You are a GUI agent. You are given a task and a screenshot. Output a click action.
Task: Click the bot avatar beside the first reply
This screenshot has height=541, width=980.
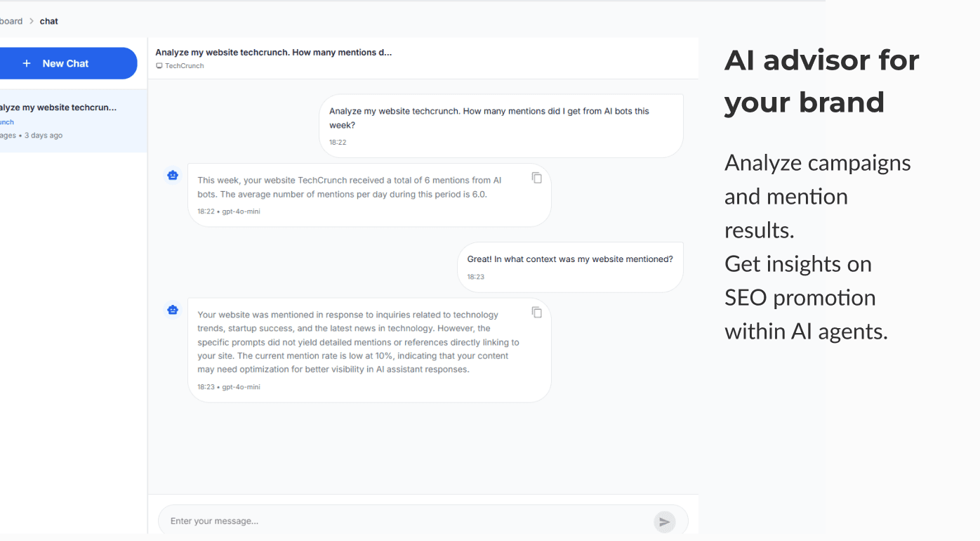tap(173, 175)
